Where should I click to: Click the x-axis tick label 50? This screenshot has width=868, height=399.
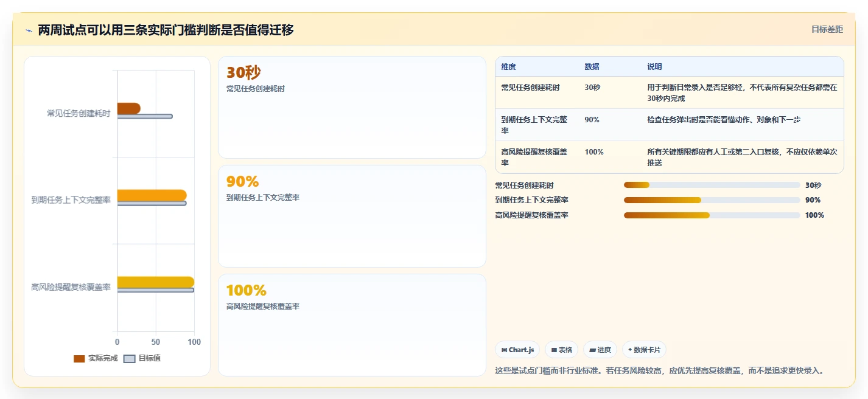[x=156, y=342]
